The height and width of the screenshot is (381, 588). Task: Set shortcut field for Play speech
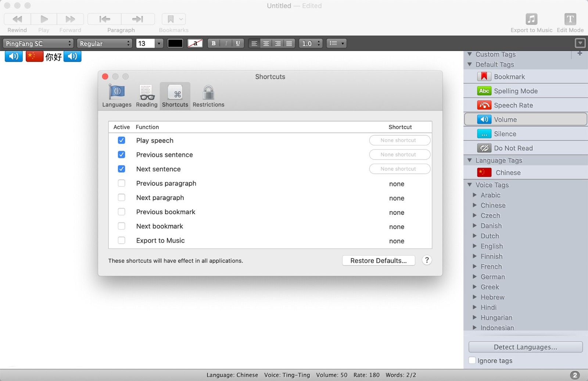400,140
